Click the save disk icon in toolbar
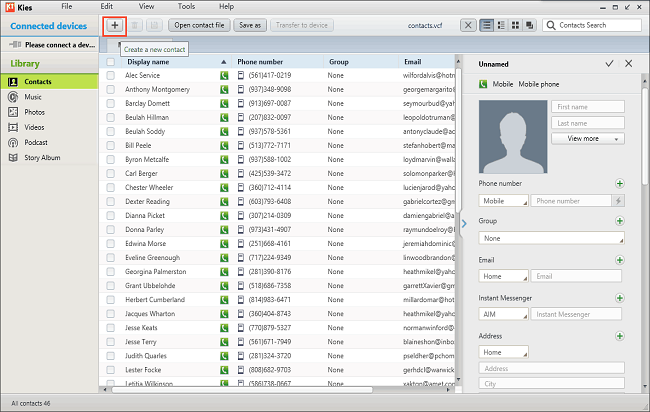 pos(154,25)
